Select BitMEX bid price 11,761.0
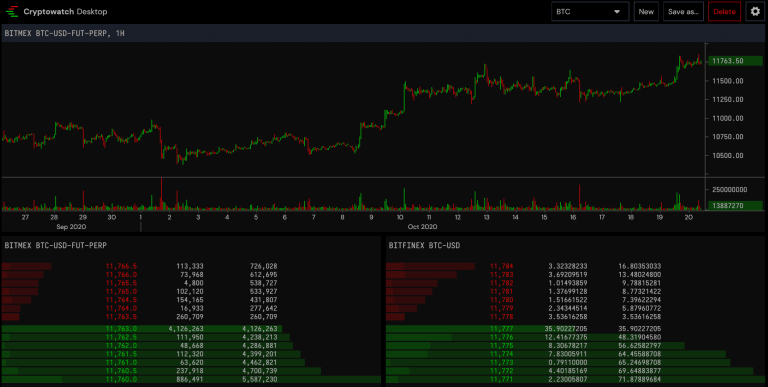The height and width of the screenshot is (387, 768). point(121,363)
